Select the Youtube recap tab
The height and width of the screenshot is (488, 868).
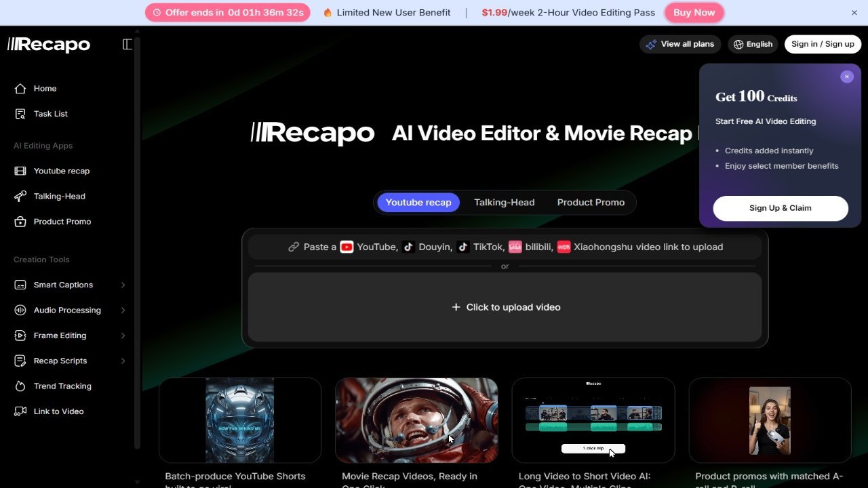point(418,202)
